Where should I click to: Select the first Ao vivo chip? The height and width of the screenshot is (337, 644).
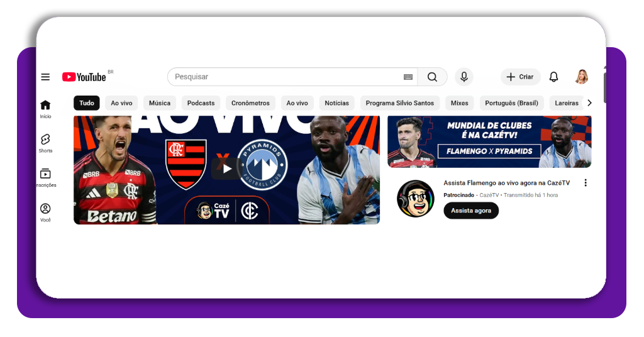(121, 103)
